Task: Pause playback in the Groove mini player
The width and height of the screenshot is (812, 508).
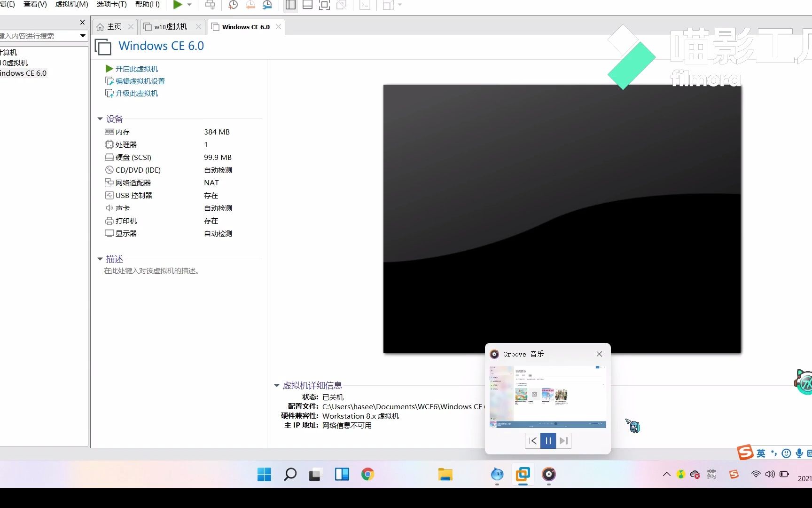Action: (548, 440)
